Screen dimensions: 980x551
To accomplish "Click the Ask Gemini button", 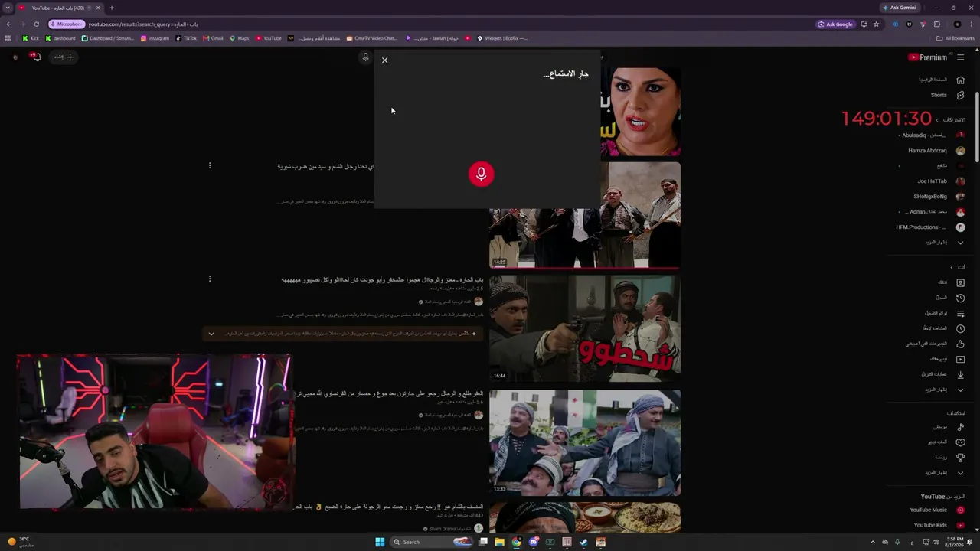I will point(899,8).
